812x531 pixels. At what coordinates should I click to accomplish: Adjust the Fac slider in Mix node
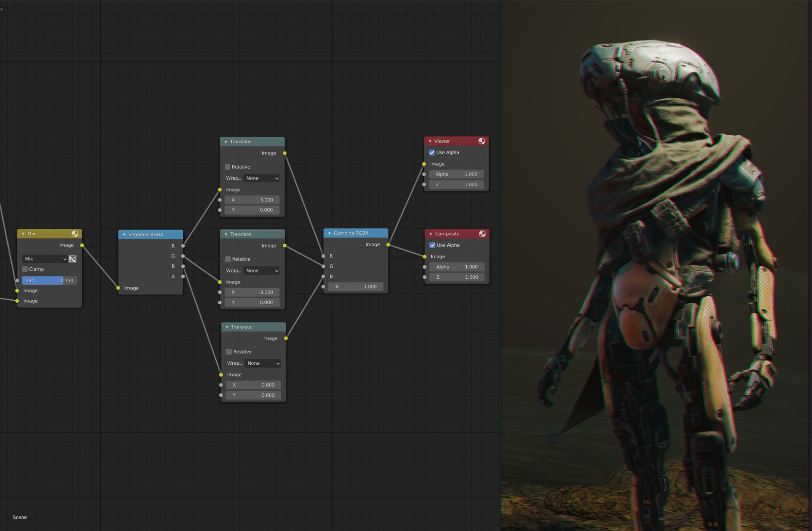(x=49, y=280)
